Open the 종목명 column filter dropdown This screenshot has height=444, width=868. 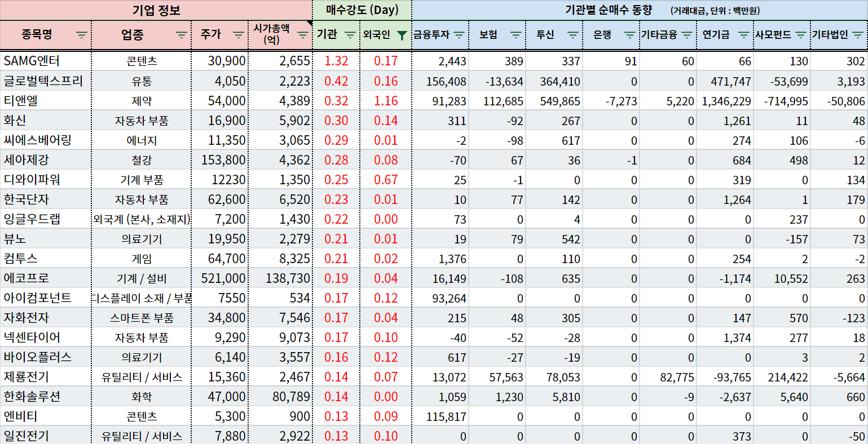click(82, 35)
